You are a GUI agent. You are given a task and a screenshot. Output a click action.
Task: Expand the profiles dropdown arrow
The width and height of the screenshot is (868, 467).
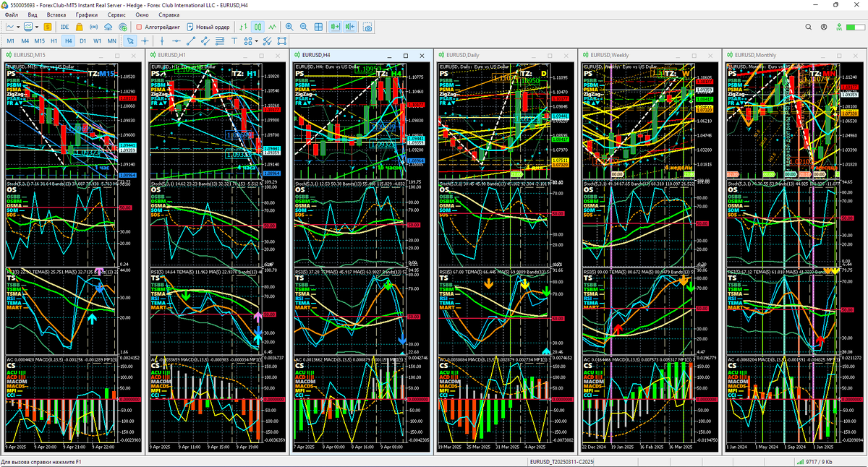(x=37, y=27)
